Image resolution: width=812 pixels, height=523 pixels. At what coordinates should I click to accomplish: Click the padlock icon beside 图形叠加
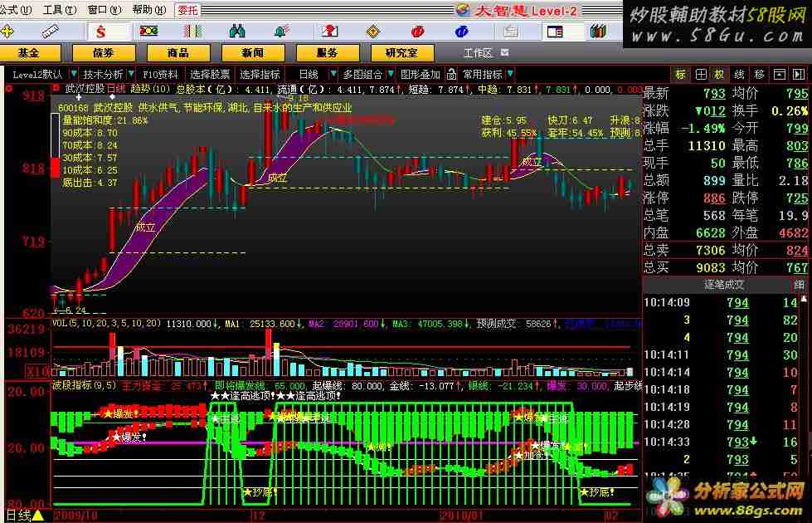click(x=451, y=74)
